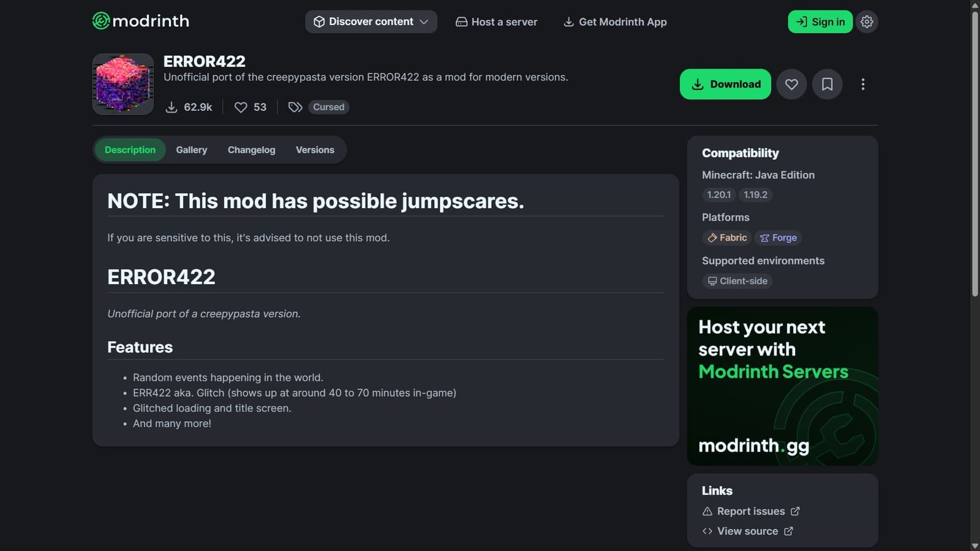Click the heart icon to follow ERROR422
The image size is (980, 551).
click(791, 84)
